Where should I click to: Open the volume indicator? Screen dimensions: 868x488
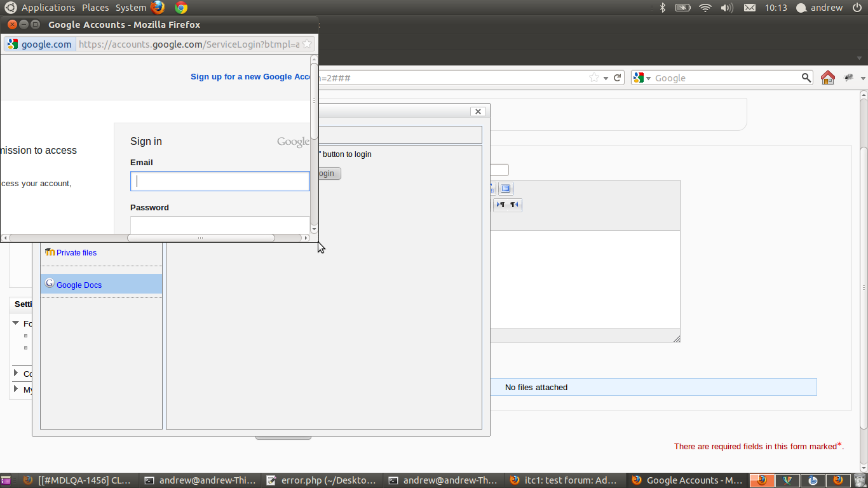click(727, 8)
